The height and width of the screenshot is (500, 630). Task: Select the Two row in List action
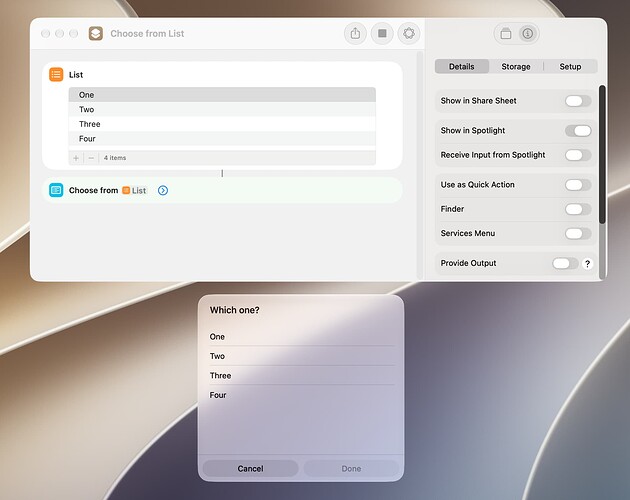pyautogui.click(x=222, y=109)
